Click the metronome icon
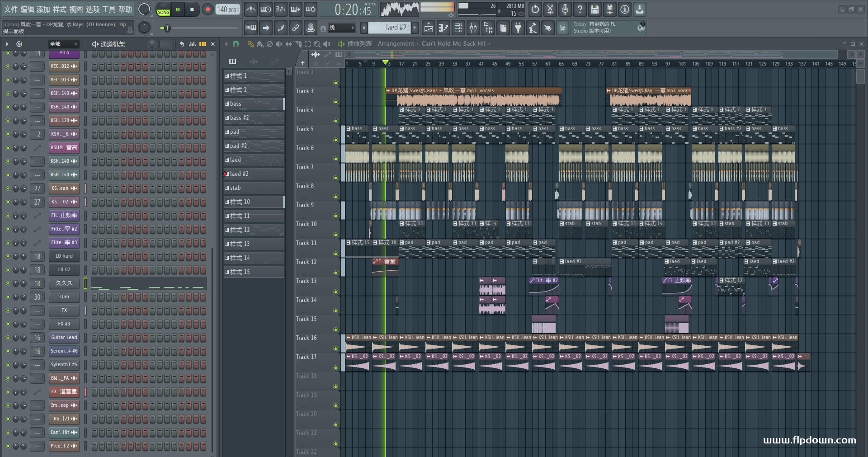Screen dimensions: 868x457 click(x=251, y=9)
